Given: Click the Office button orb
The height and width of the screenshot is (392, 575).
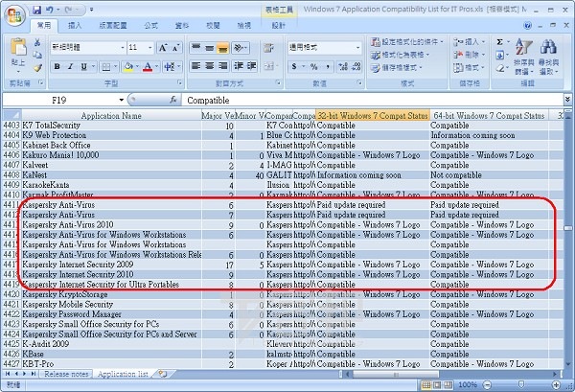Looking at the screenshot, I should (14, 14).
